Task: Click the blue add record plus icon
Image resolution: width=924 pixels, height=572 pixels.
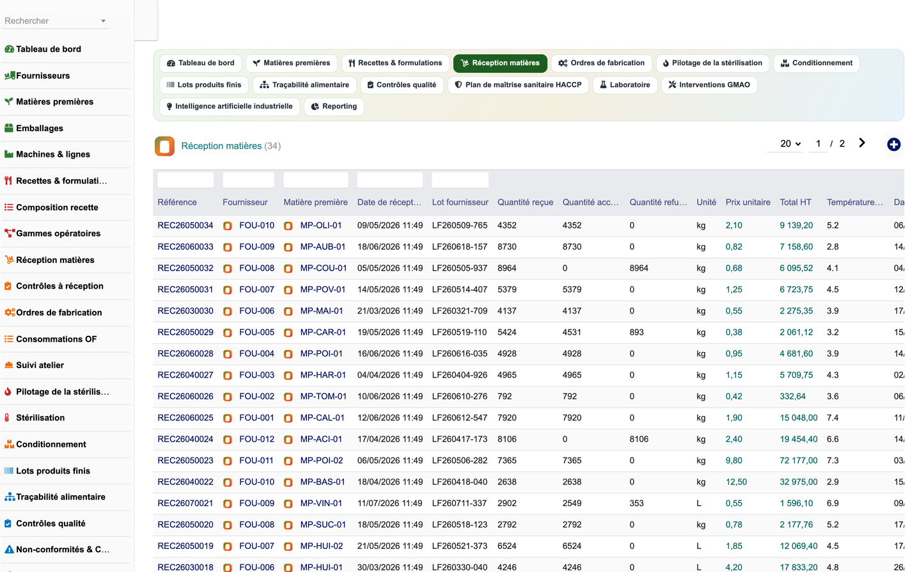Action: click(x=894, y=145)
